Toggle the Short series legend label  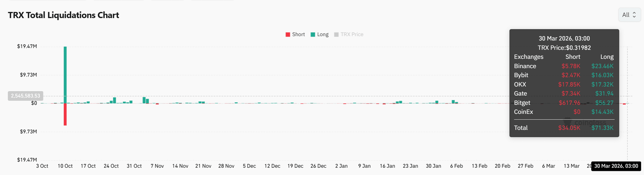pos(298,35)
